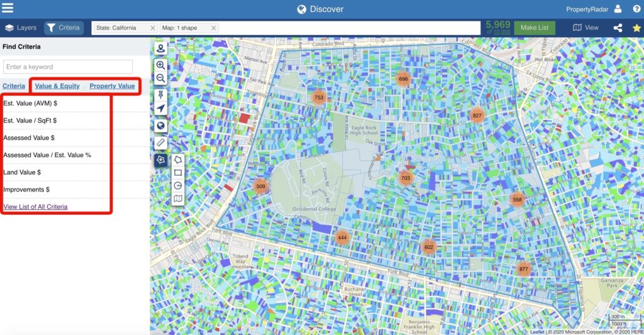Image resolution: width=644 pixels, height=335 pixels.
Task: Open the Property Value breadcrumb
Action: tap(112, 86)
